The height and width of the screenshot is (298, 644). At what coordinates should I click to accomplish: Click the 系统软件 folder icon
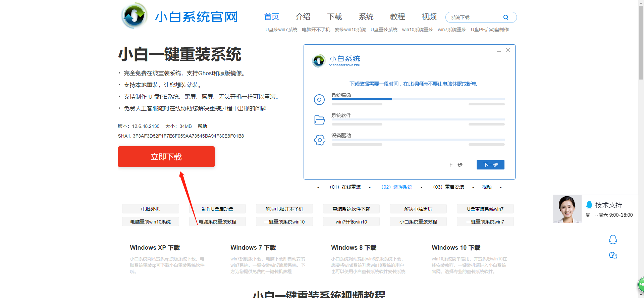pyautogui.click(x=320, y=120)
